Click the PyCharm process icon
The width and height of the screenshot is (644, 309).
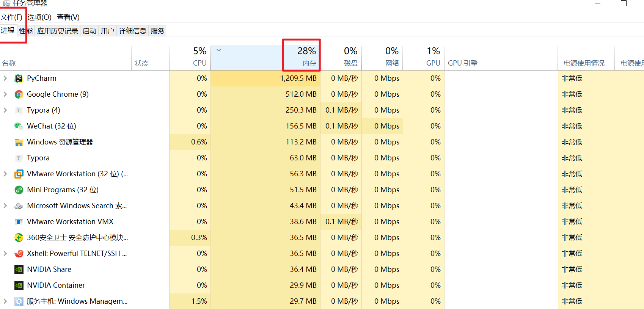pos(19,78)
